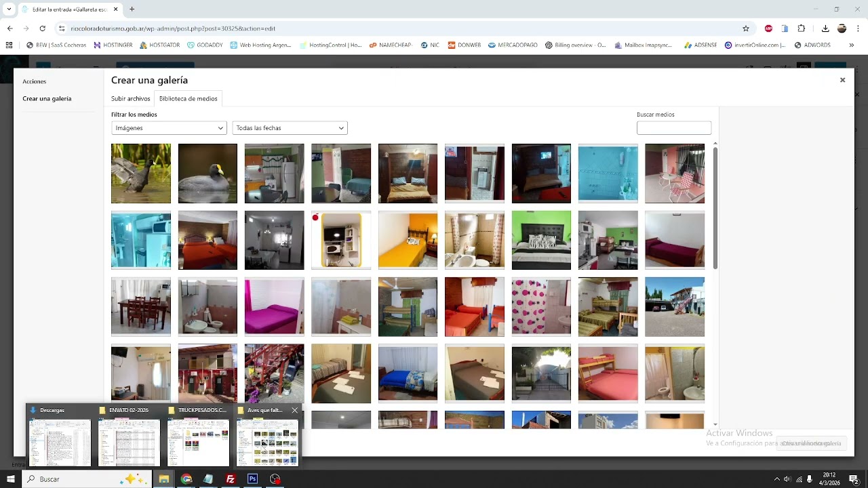Click the red adblock extension icon

(768, 28)
